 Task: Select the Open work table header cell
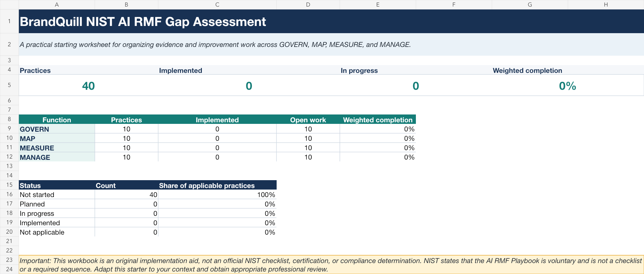308,119
